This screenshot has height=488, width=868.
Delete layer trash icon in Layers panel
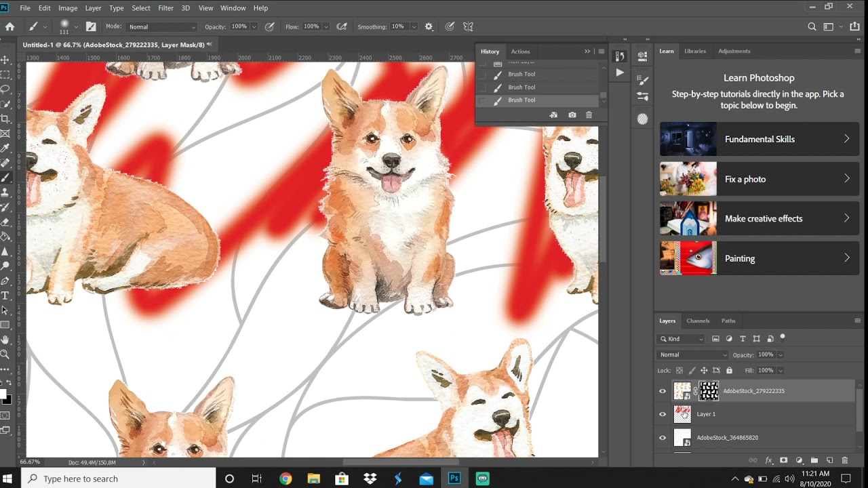pos(844,460)
